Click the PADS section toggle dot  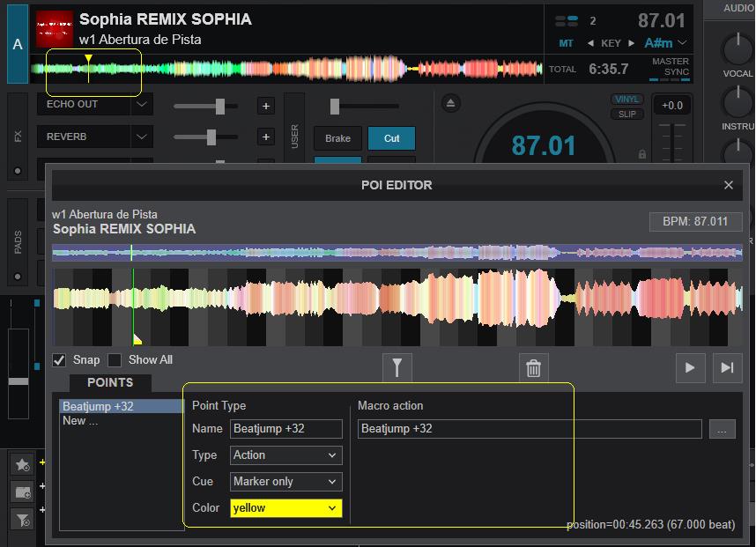click(x=18, y=277)
